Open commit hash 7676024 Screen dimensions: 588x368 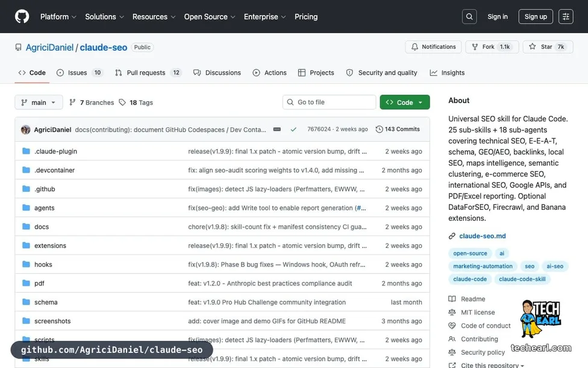[x=319, y=129]
